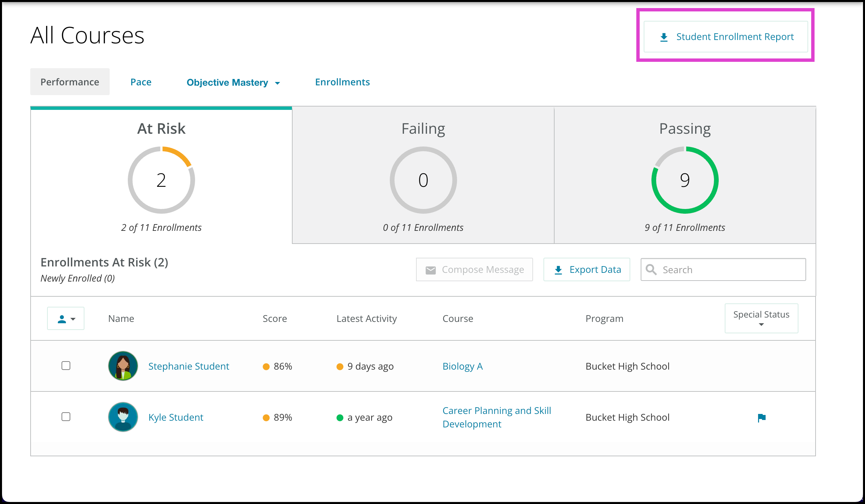The height and width of the screenshot is (504, 865).
Task: Open Career Planning and Skill Development course
Action: tap(497, 417)
